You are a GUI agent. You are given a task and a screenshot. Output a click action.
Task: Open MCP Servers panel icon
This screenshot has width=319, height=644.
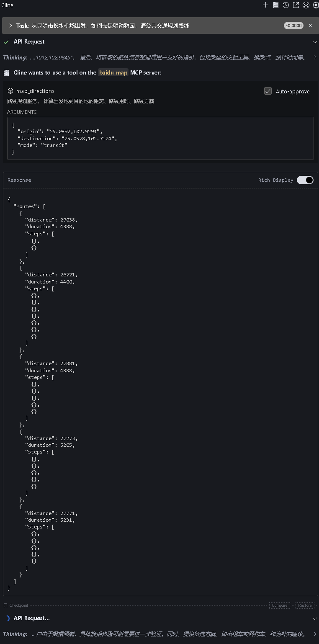pyautogui.click(x=276, y=5)
